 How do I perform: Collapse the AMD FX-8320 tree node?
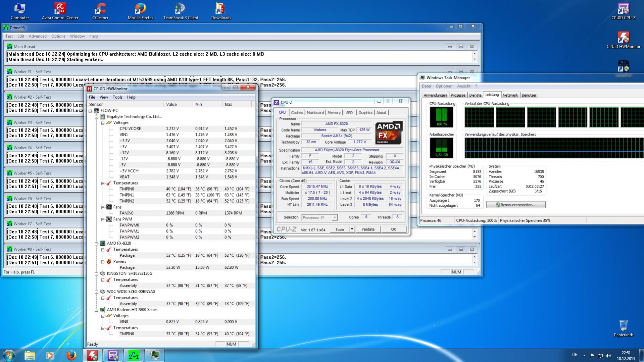click(x=97, y=244)
